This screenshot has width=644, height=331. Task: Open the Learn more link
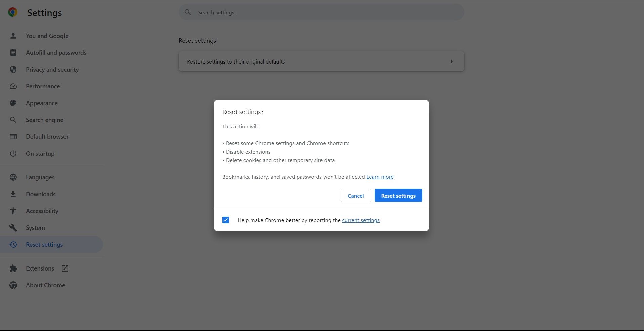coord(380,177)
